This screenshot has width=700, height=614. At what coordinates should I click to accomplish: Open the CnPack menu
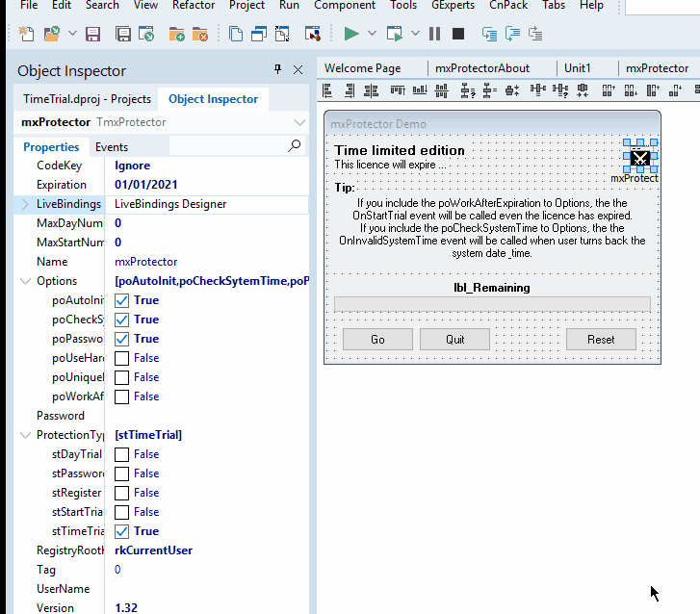pyautogui.click(x=508, y=6)
